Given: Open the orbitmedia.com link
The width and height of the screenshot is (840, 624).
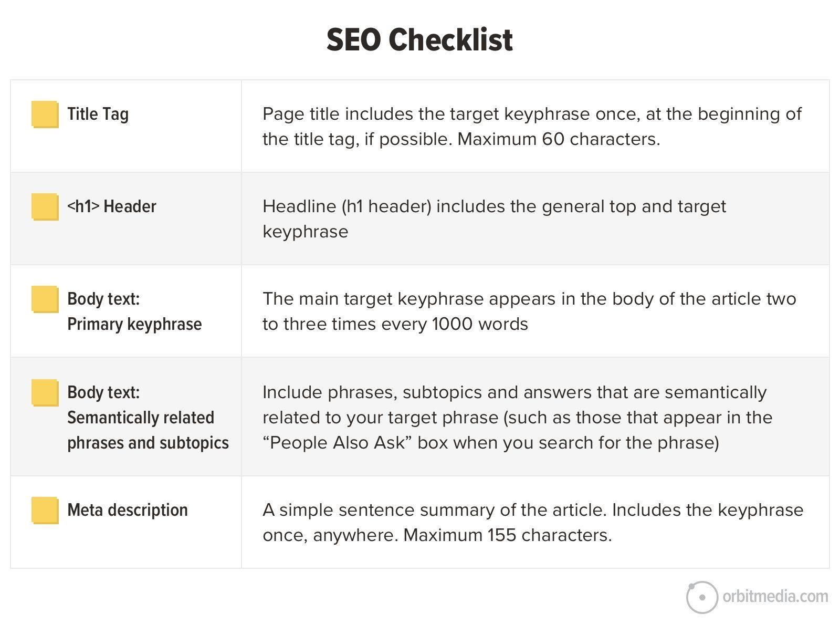Looking at the screenshot, I should (775, 597).
